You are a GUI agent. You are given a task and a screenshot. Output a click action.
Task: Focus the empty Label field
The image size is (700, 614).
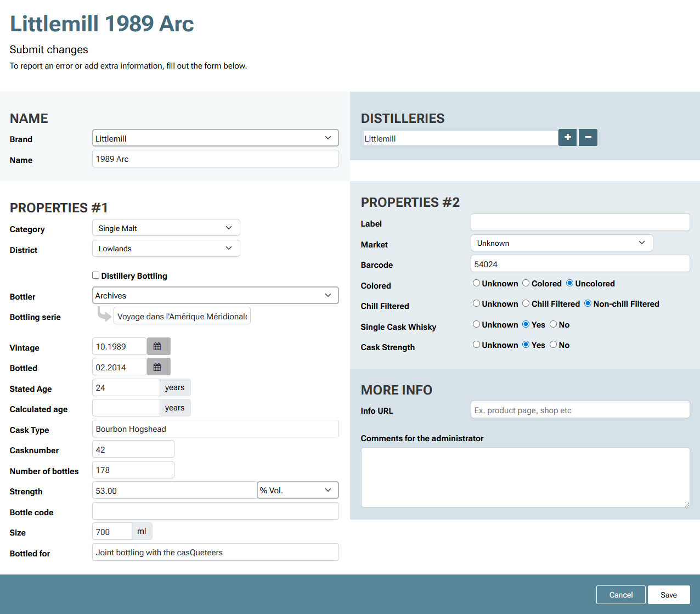click(x=580, y=222)
